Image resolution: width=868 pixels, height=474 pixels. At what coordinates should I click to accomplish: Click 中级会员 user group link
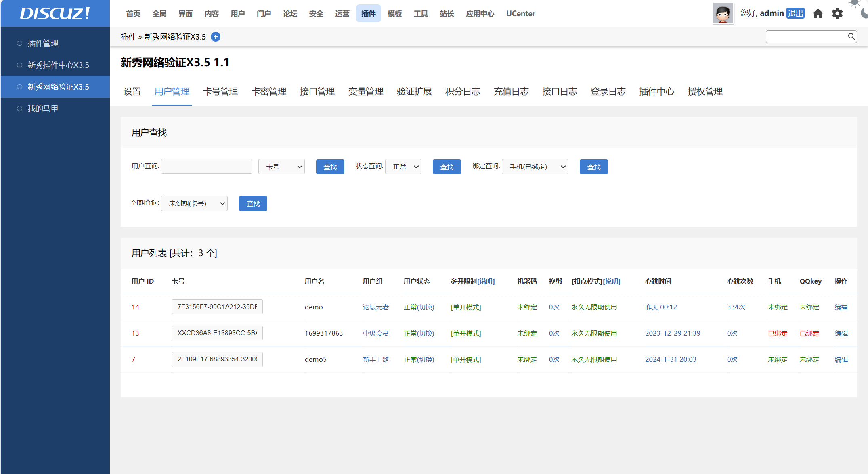pos(375,333)
